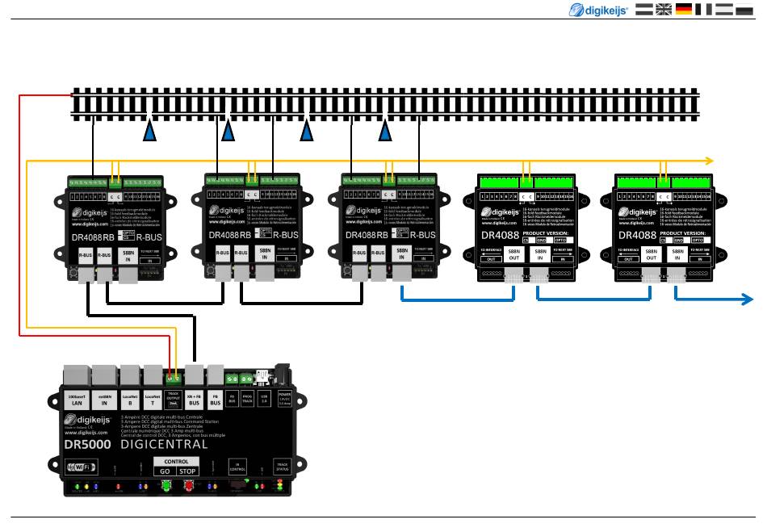Click the LocoNet T port label
767x532 pixels.
pyautogui.click(x=153, y=400)
